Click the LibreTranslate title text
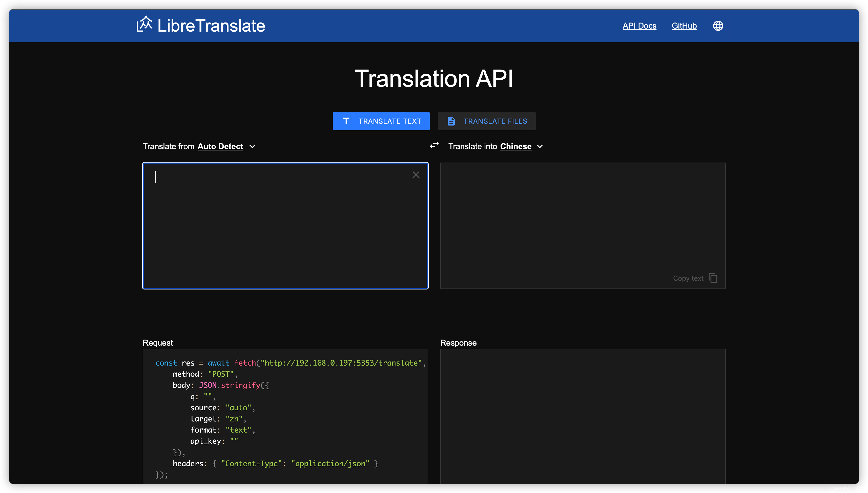The width and height of the screenshot is (868, 493). point(211,26)
